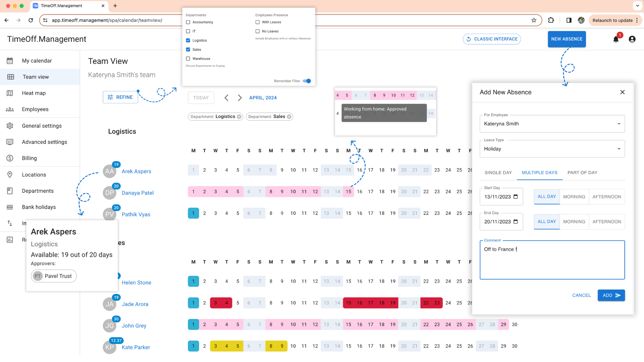Uncheck the Sales department checkbox
The width and height of the screenshot is (644, 362).
pos(188,49)
